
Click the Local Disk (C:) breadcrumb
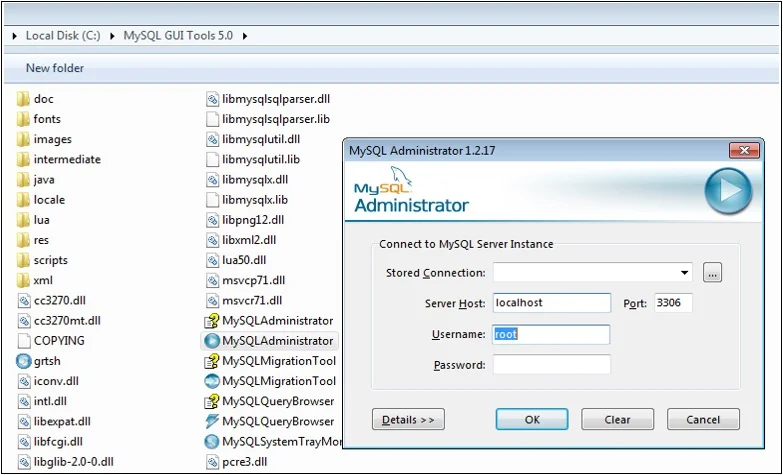click(63, 36)
